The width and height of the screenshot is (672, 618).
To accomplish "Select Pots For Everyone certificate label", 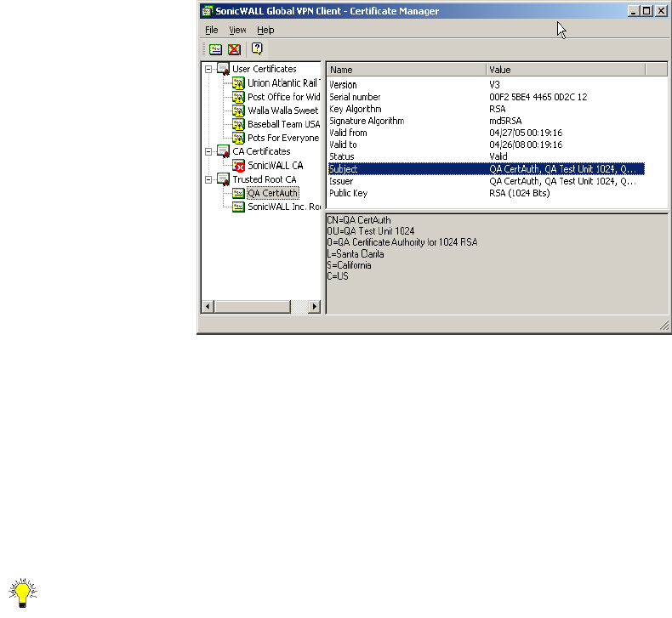I will pos(283,138).
